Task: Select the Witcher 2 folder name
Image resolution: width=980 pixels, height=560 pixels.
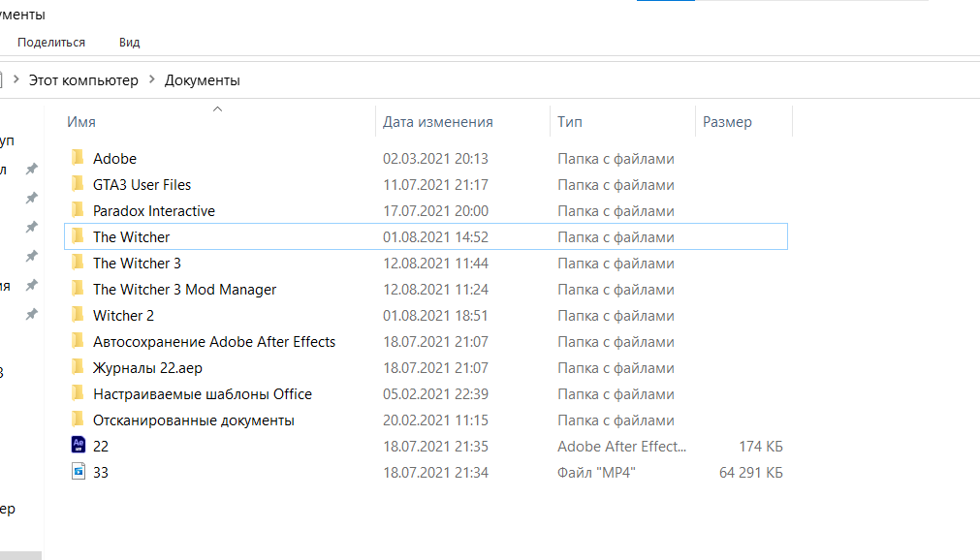Action: [x=123, y=316]
